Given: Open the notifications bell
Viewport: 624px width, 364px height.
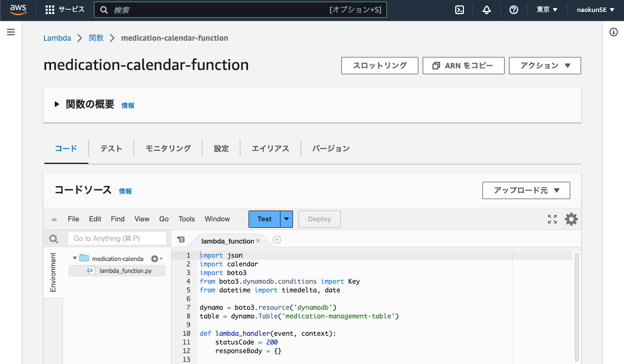Looking at the screenshot, I should coord(487,10).
